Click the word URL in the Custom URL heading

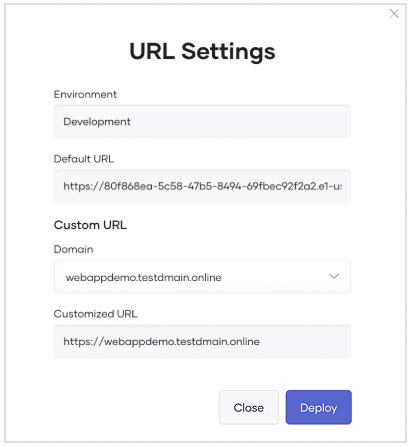(115, 225)
